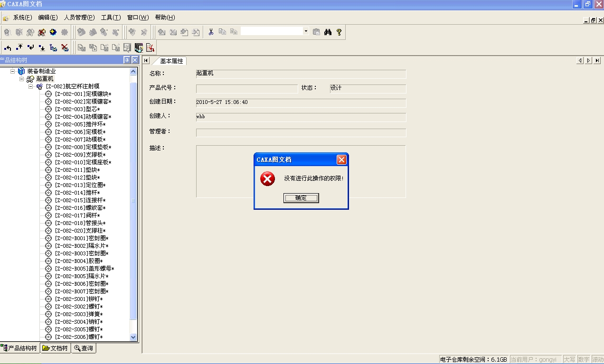Select tree item [Z-082-005]推件环
The image size is (604, 364).
[x=80, y=124]
